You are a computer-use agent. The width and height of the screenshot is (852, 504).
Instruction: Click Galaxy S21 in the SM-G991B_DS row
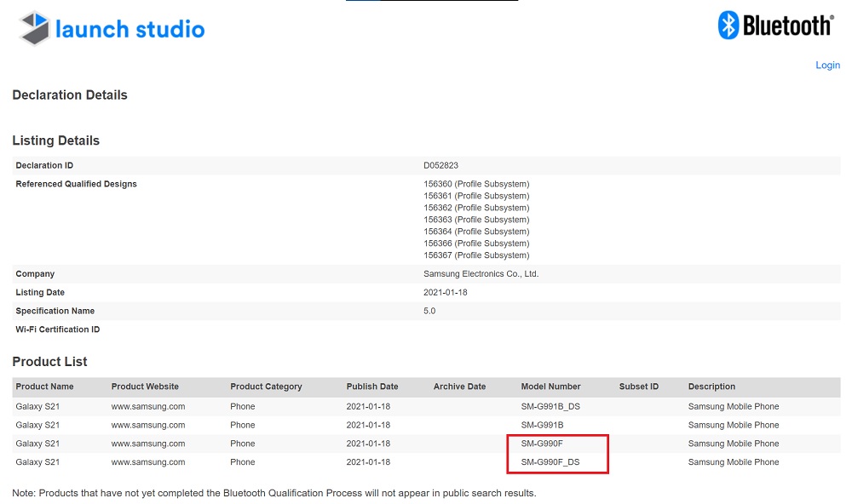(x=37, y=407)
